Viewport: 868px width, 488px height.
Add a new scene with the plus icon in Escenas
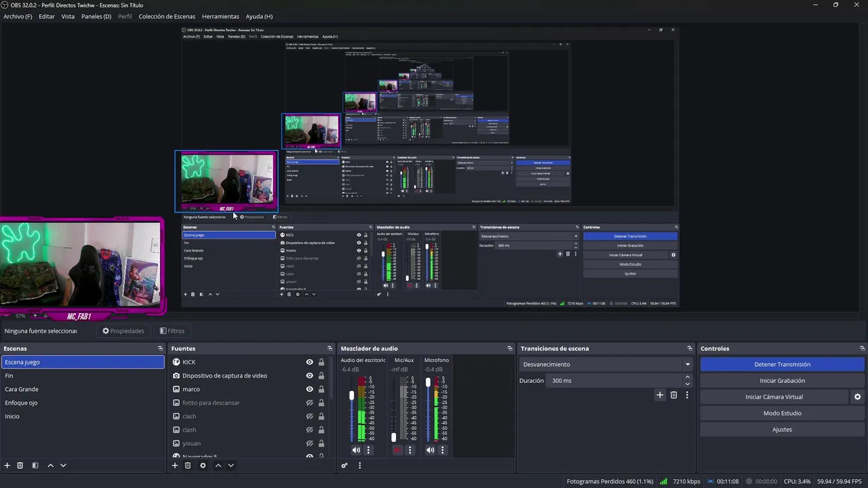pos(7,466)
